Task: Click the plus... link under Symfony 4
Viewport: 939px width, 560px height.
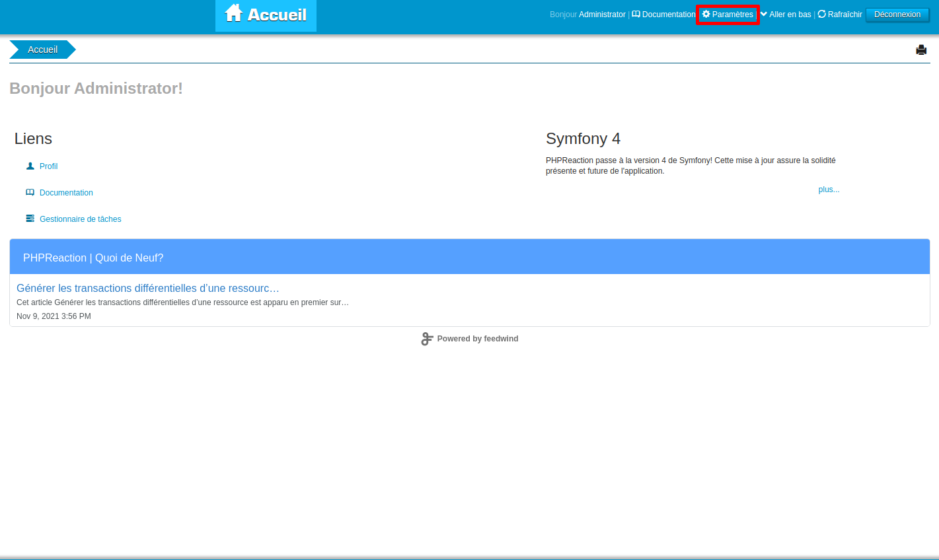Action: [x=829, y=190]
